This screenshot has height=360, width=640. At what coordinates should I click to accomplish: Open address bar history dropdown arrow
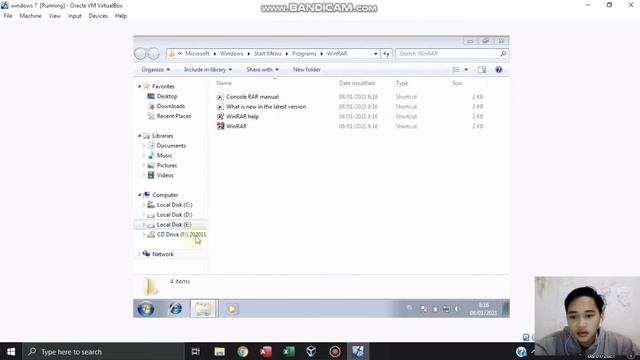coord(376,53)
